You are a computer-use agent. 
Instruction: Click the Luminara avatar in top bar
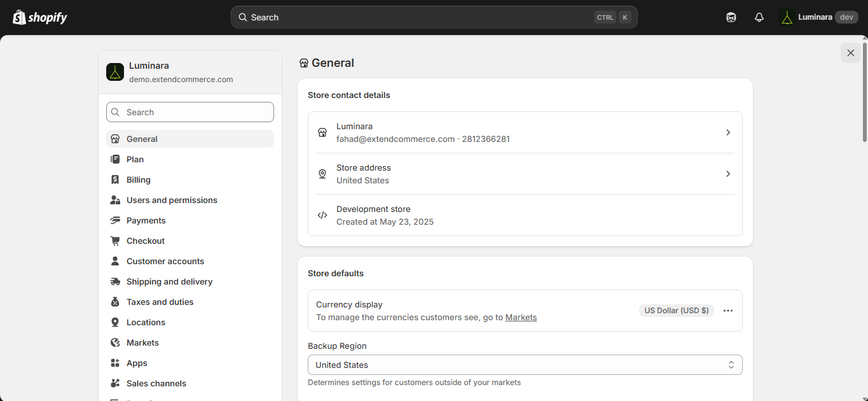tap(787, 17)
